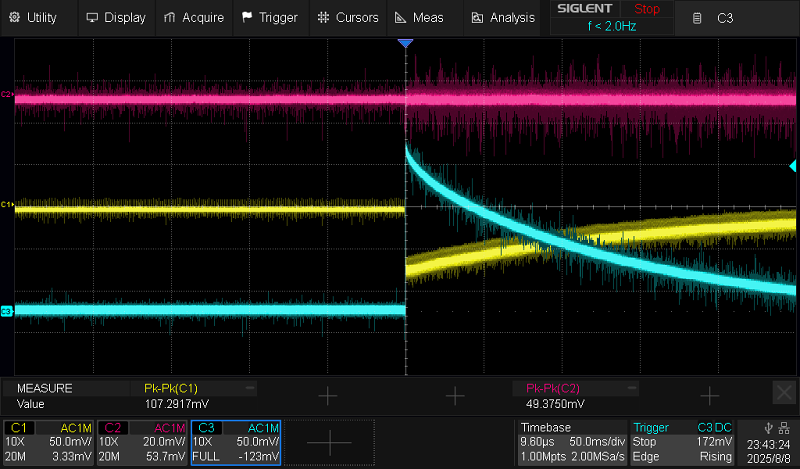Add measurement in slot after Pk-Pk(C1)
The image size is (800, 469).
[327, 396]
